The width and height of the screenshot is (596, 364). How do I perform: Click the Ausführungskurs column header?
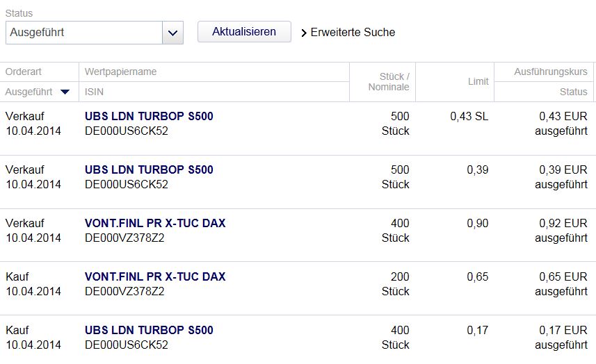pyautogui.click(x=550, y=72)
